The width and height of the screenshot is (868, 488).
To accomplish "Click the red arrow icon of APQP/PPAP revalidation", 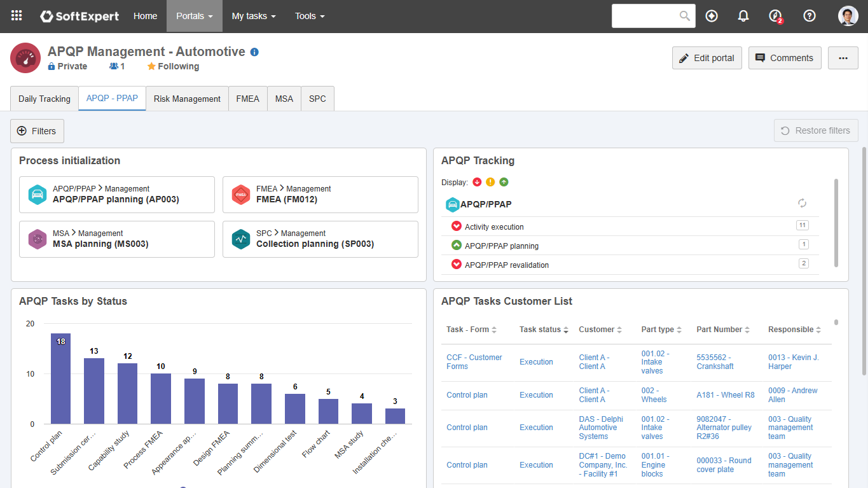I will (x=456, y=264).
